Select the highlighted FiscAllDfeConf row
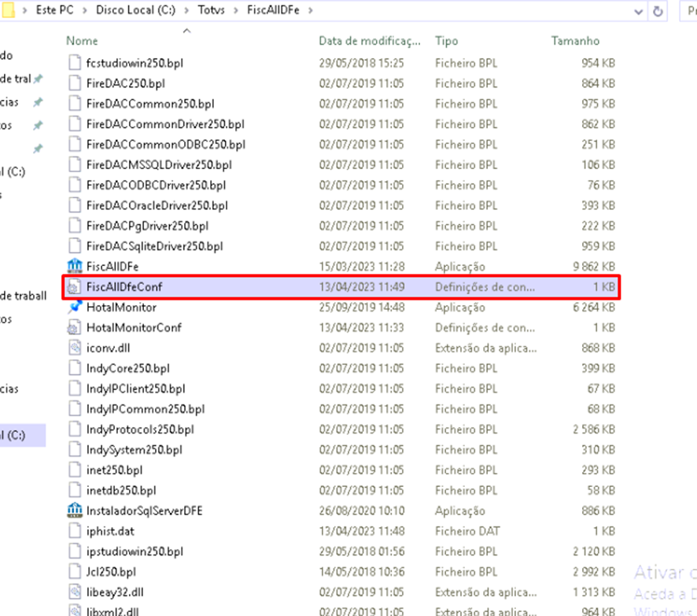This screenshot has width=697, height=616. tap(236, 286)
